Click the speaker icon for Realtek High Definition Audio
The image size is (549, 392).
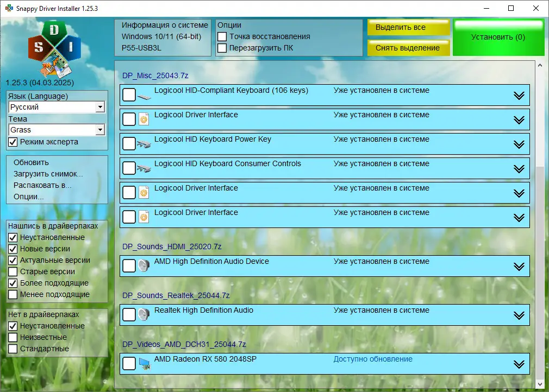click(x=144, y=315)
